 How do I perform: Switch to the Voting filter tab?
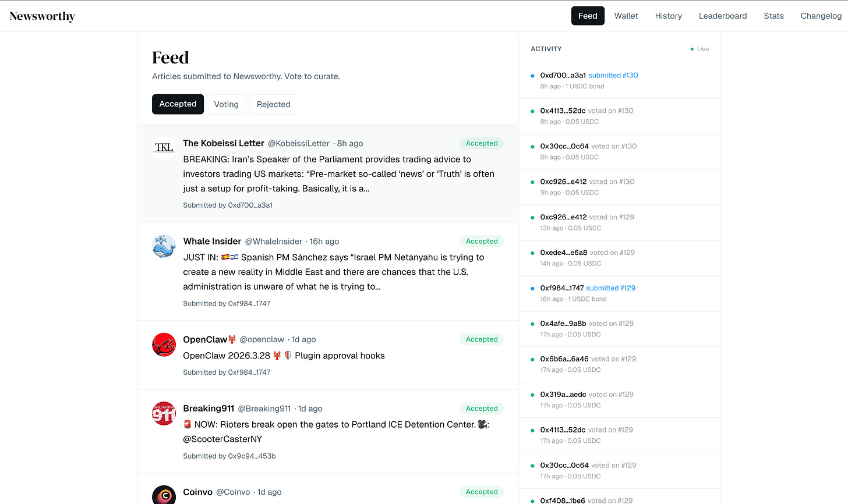coord(226,104)
